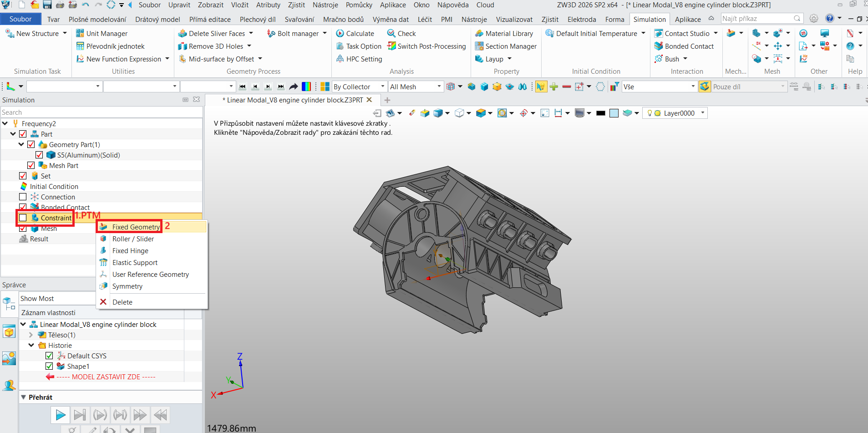The height and width of the screenshot is (433, 868).
Task: Open Task Option settings
Action: pos(359,46)
